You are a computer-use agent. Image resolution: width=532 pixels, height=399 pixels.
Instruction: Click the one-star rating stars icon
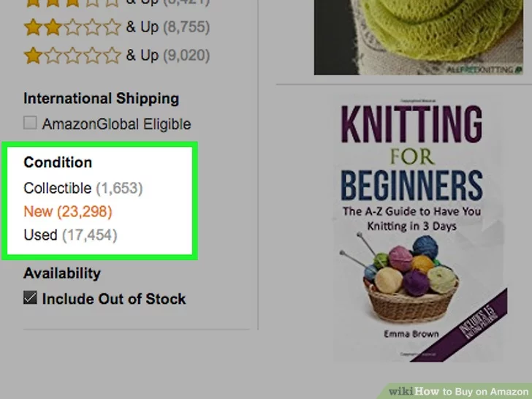tap(72, 55)
